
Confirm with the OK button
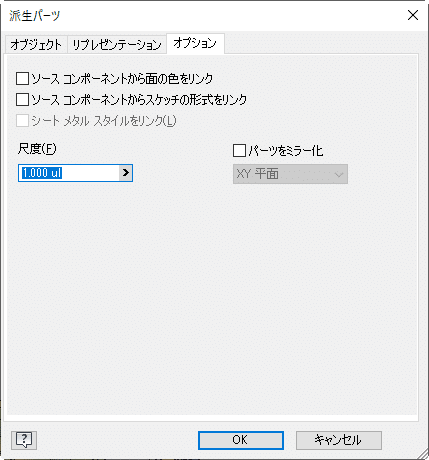point(241,440)
